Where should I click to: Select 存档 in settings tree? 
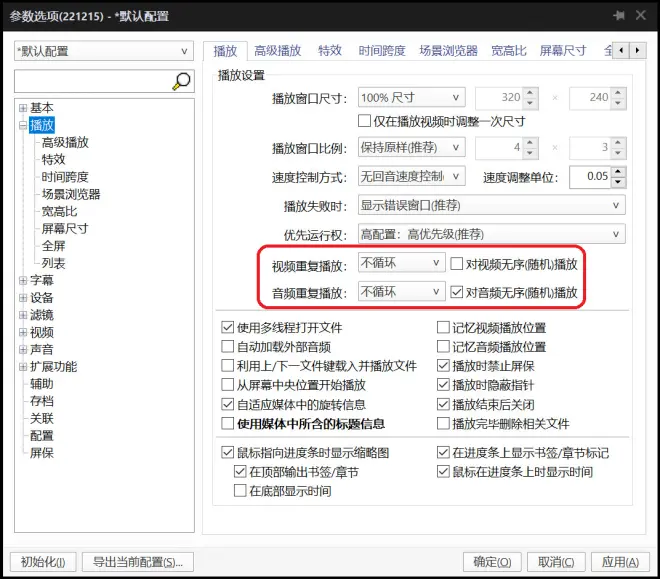42,401
